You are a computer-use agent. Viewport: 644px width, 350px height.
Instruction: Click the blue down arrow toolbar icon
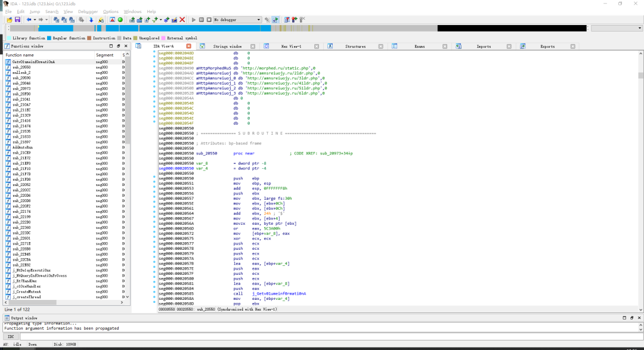click(x=91, y=20)
